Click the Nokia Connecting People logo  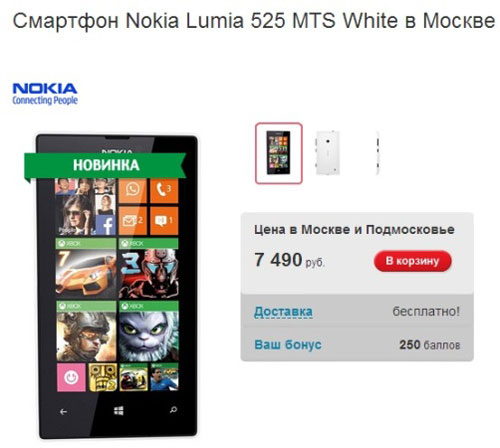tap(45, 94)
